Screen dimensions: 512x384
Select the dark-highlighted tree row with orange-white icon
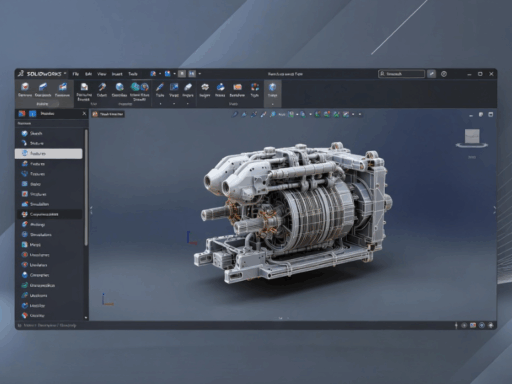(49, 214)
